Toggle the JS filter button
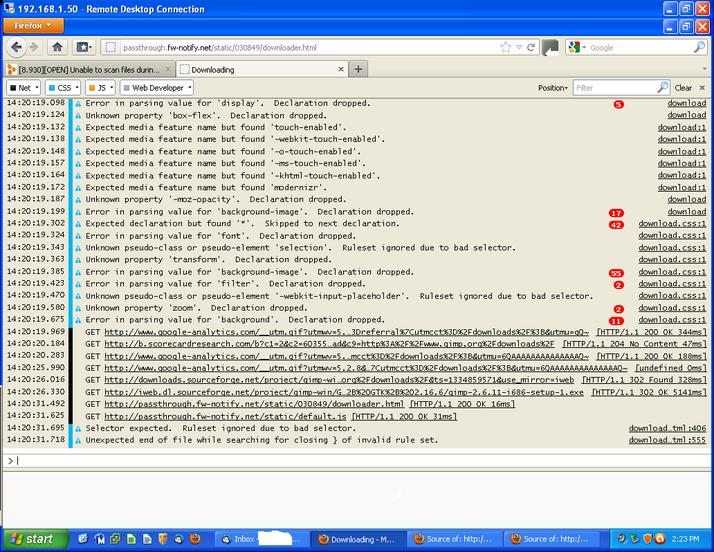Image resolution: width=714 pixels, height=552 pixels. (102, 88)
